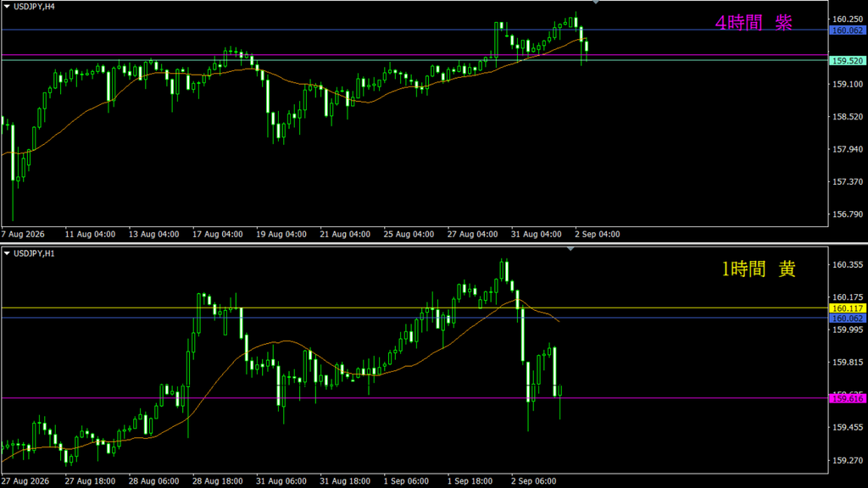Screen dimensions: 868x488
Task: Click the 'USDJPY,H4' chart title text
Action: pos(34,7)
